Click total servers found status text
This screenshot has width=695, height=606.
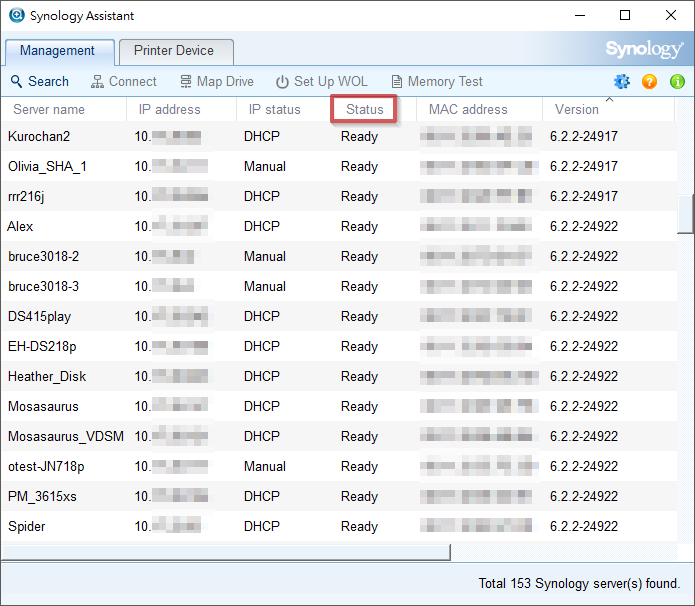(579, 583)
